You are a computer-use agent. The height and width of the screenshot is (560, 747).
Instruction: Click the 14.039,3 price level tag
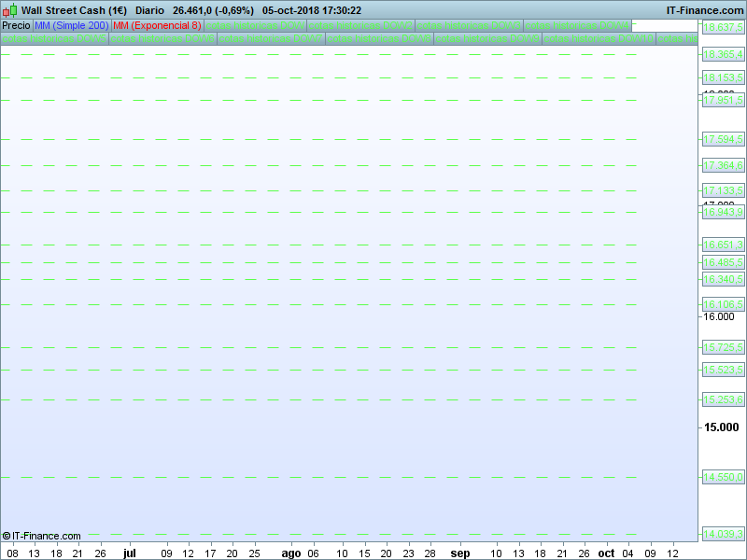tap(723, 534)
